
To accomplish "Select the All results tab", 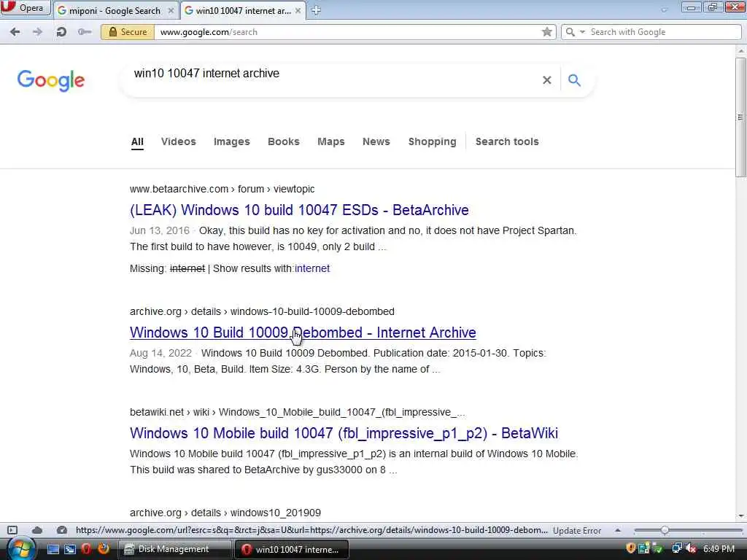I will click(x=137, y=142).
